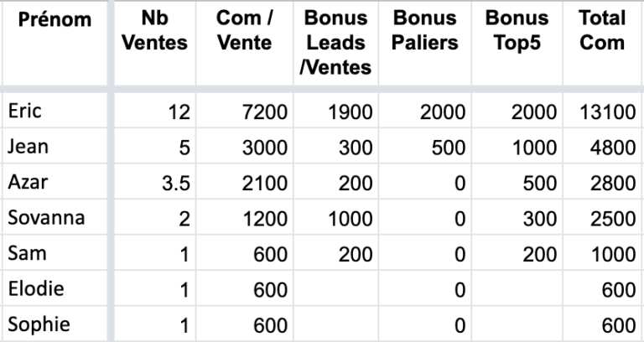Click Jean's Nb Ventes cell showing 5
This screenshot has height=342, width=644.
click(155, 146)
